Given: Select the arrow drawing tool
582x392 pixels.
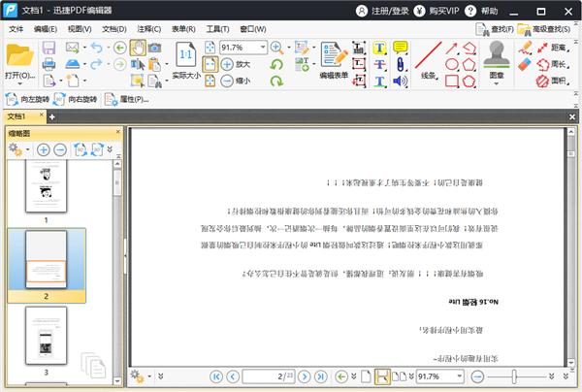Looking at the screenshot, I should pos(452,48).
